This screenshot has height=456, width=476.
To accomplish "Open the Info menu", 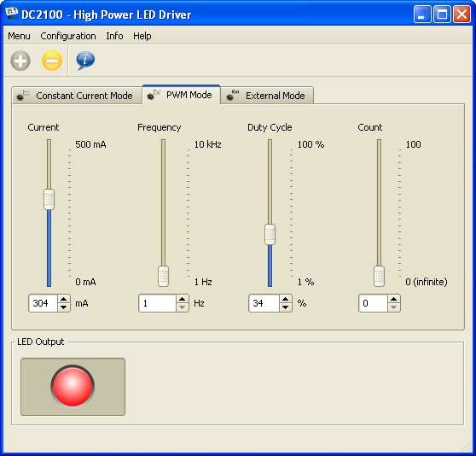I will [114, 36].
